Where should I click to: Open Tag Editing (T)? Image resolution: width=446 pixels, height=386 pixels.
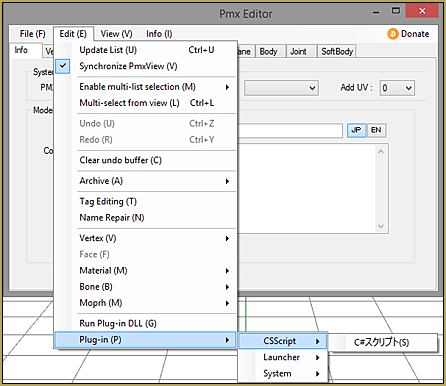146,202
